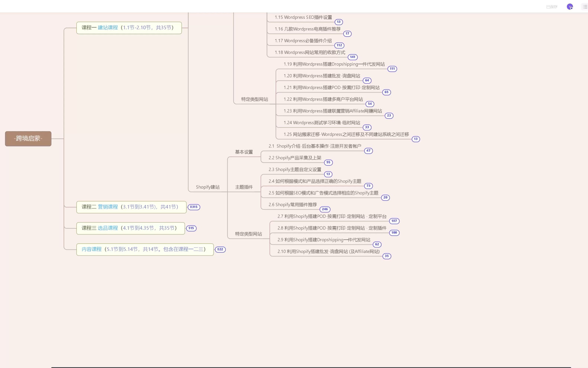588x368 pixels.
Task: Expand the 35 badge under 2.10
Action: 387,256
